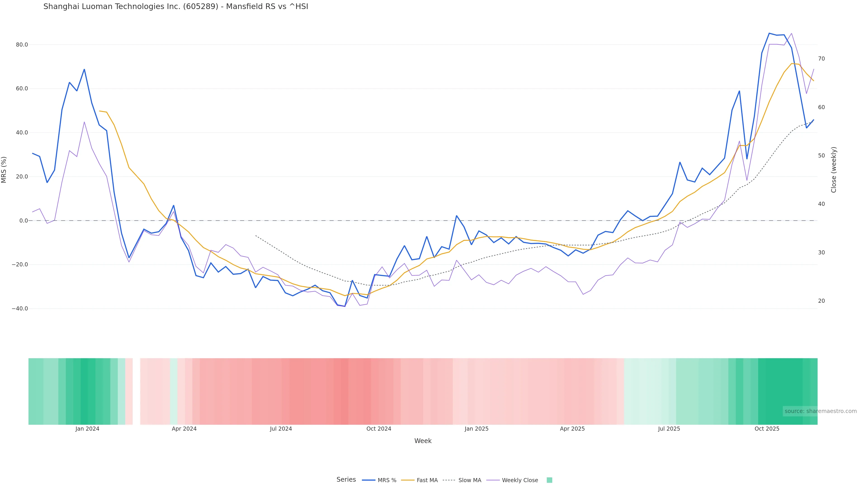
Task: Click the green legend square swatch
Action: tap(549, 480)
